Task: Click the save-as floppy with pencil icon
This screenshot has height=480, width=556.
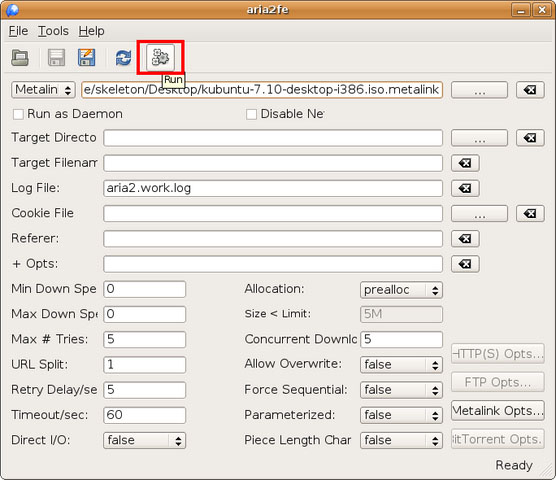Action: (87, 57)
